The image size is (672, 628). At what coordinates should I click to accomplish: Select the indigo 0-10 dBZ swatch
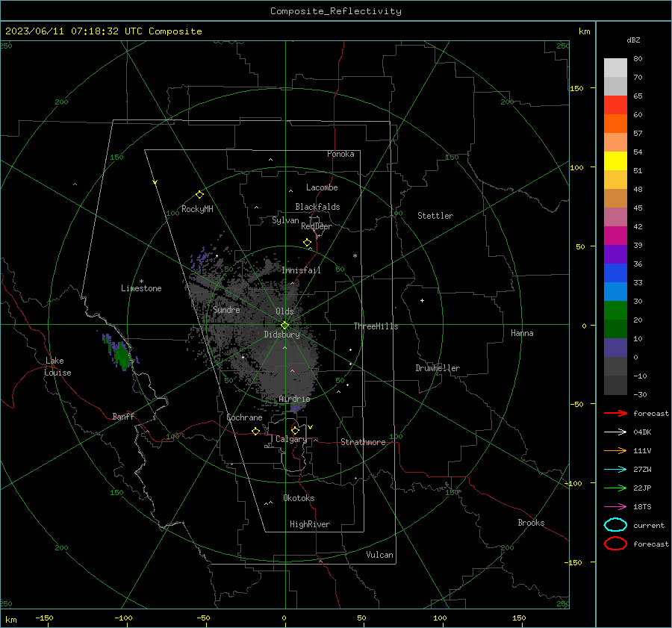coord(615,348)
